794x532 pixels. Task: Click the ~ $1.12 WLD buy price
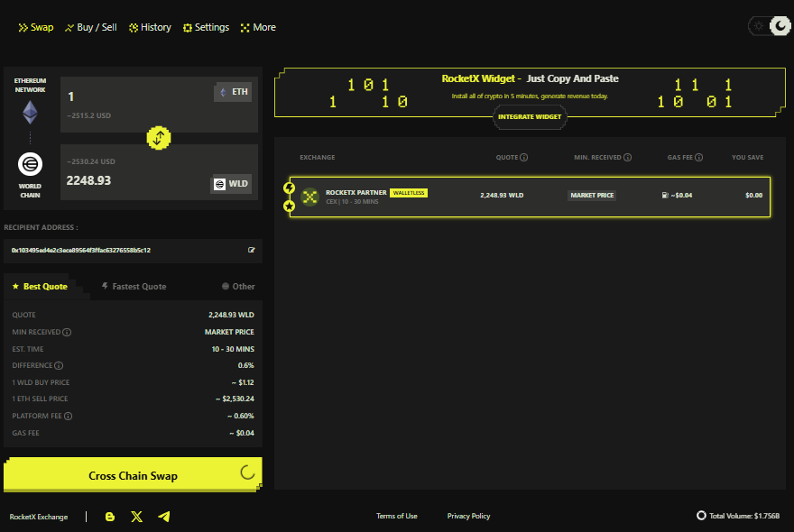(x=243, y=382)
